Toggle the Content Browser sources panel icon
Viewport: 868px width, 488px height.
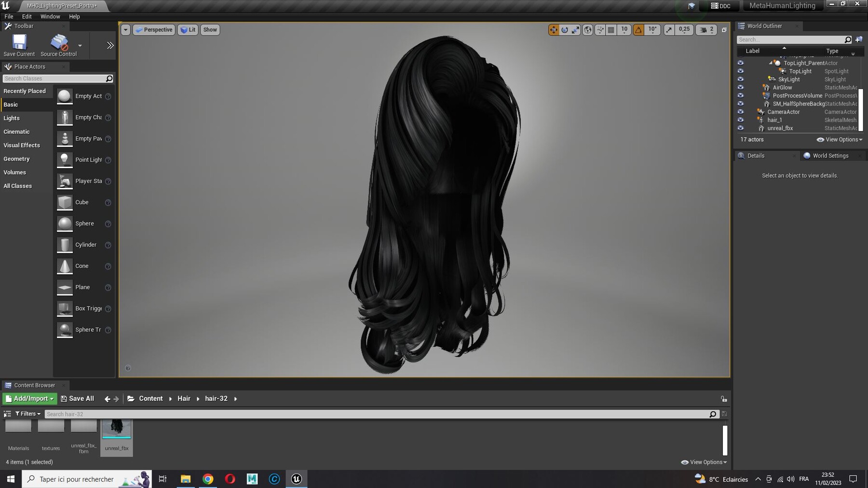click(7, 414)
